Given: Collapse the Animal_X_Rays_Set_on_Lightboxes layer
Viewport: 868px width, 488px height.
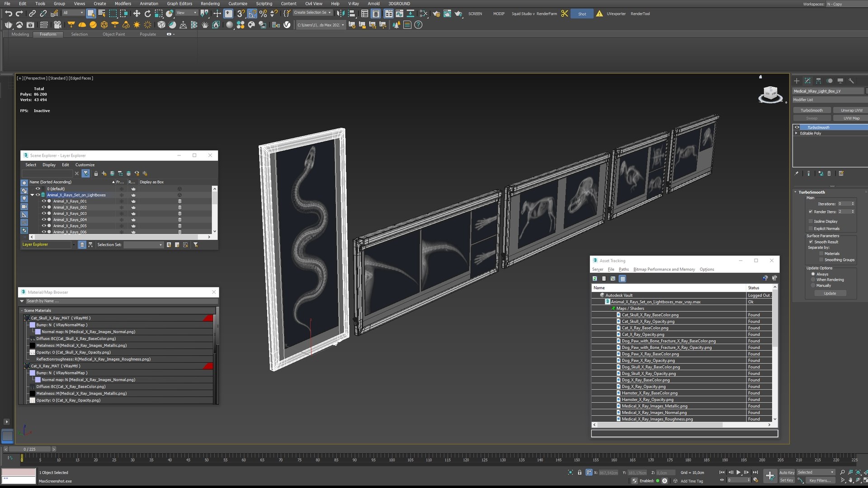Looking at the screenshot, I should [32, 195].
